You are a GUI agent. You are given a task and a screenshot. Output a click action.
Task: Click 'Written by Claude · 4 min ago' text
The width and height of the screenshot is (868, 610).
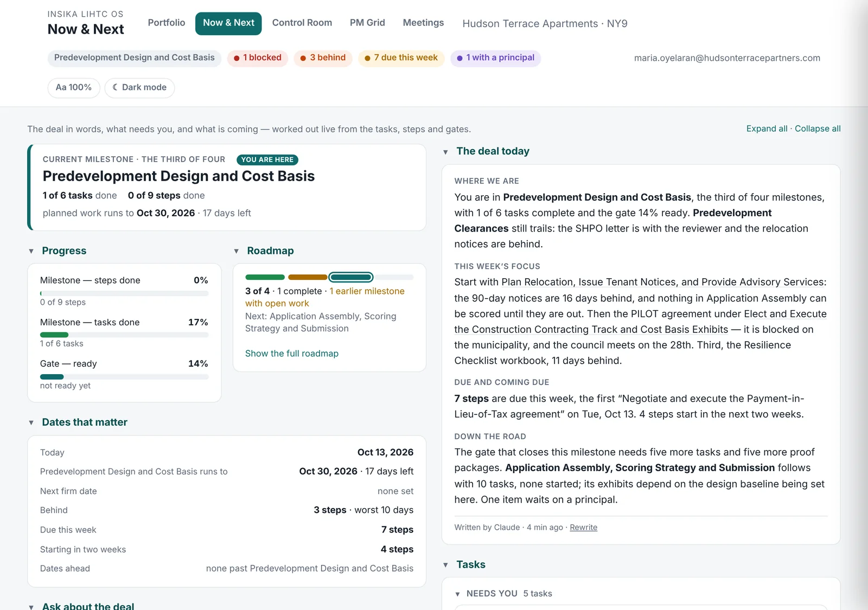click(x=508, y=528)
